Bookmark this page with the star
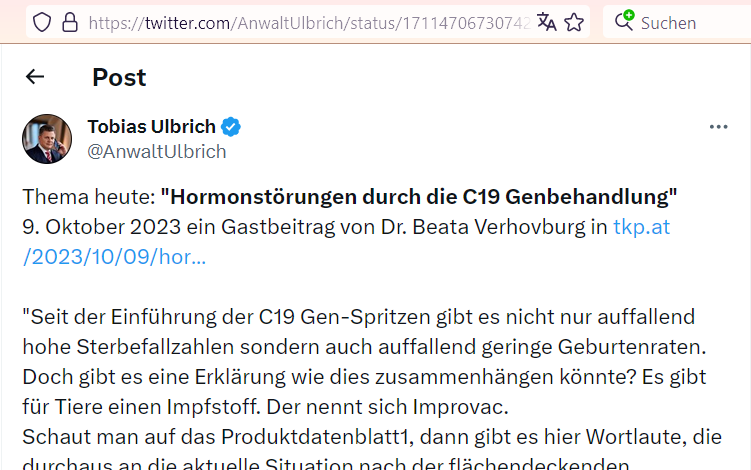 click(574, 22)
